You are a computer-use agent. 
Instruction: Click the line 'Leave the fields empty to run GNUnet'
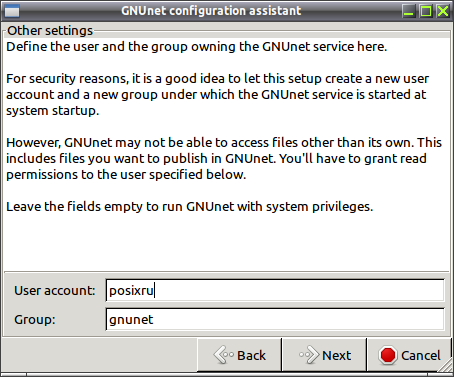click(189, 207)
